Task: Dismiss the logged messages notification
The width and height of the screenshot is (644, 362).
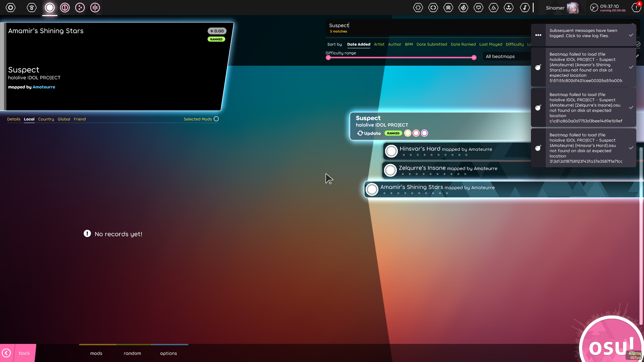Action: click(x=631, y=35)
